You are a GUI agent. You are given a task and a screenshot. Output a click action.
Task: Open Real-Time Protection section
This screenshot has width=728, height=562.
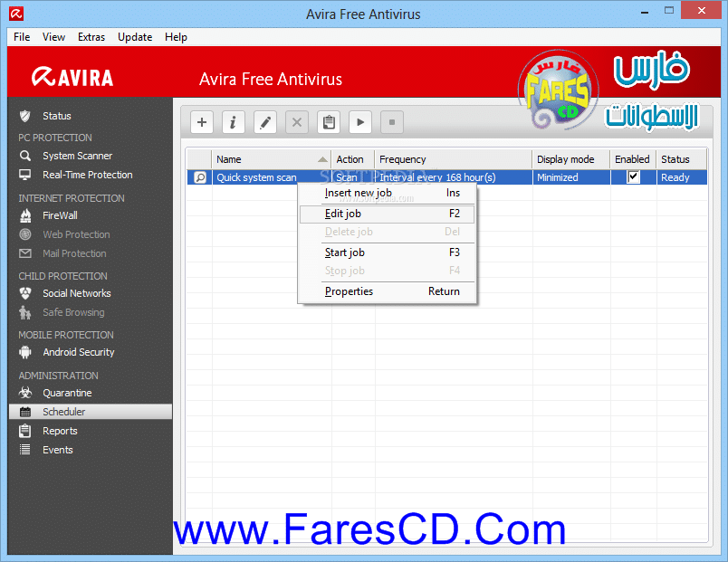[88, 175]
